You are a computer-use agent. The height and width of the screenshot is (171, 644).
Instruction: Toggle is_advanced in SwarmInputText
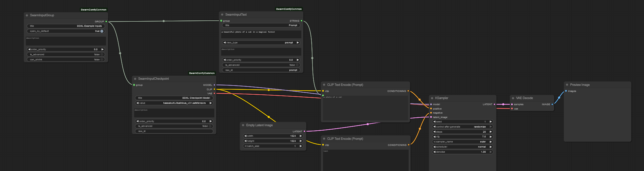(261, 65)
